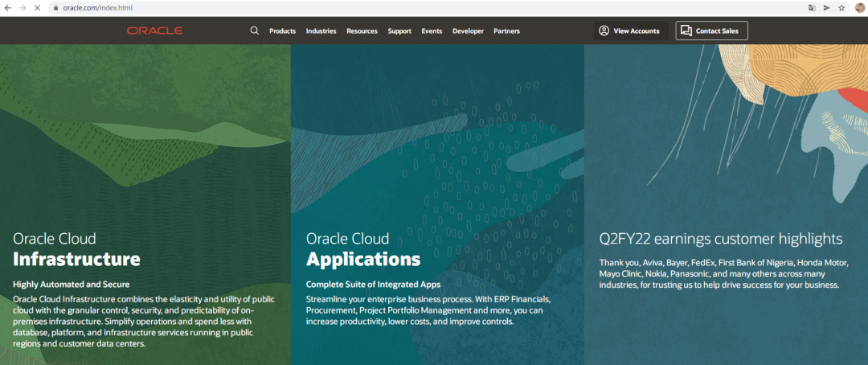Screen dimensions: 868x365
Task: Click the browser forward arrow
Action: pos(23,8)
